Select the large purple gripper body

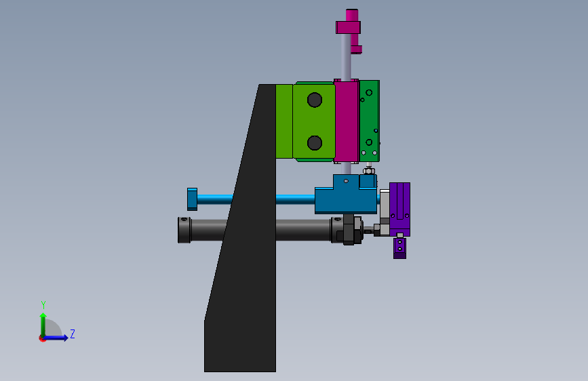[399, 209]
